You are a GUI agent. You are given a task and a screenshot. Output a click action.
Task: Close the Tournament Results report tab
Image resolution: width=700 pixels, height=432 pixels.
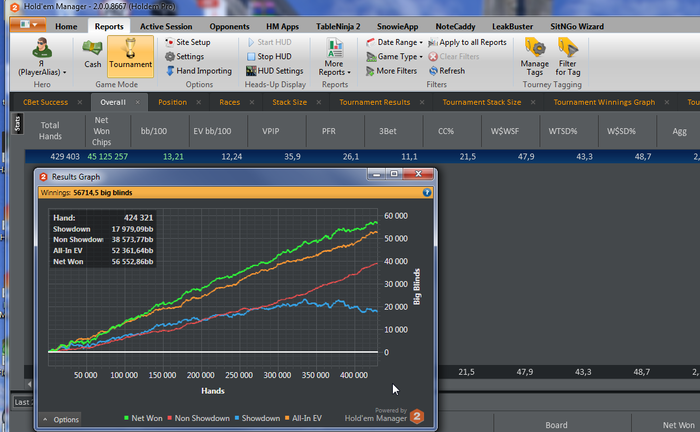pyautogui.click(x=422, y=102)
